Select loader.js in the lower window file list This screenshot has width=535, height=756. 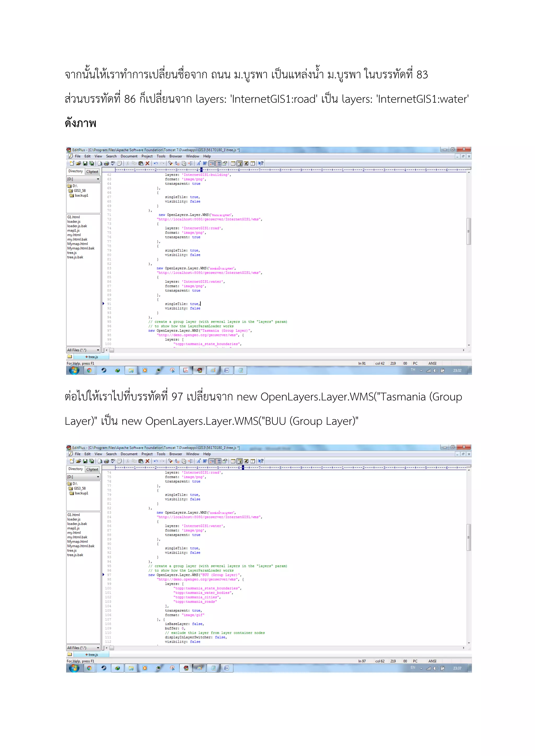74,519
